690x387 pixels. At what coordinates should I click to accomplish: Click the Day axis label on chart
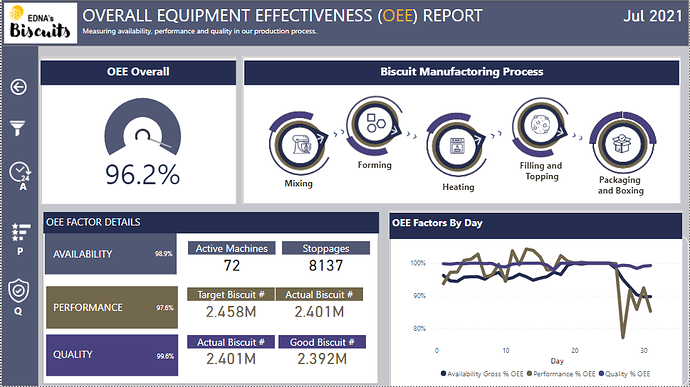click(557, 361)
